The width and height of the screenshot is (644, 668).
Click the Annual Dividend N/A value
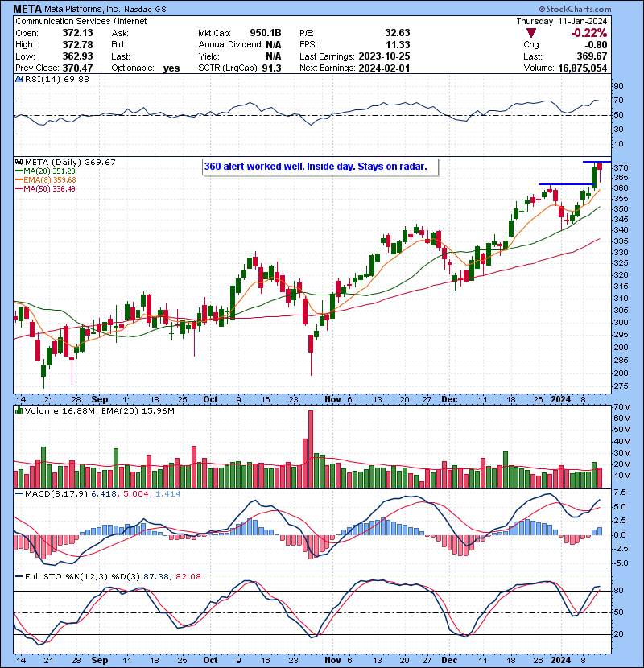(273, 44)
